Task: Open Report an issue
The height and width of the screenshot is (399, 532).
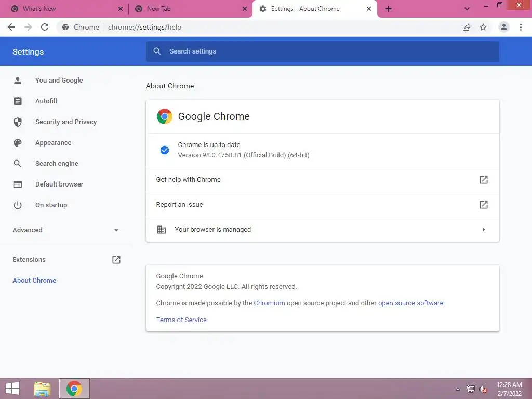Action: coord(322,205)
